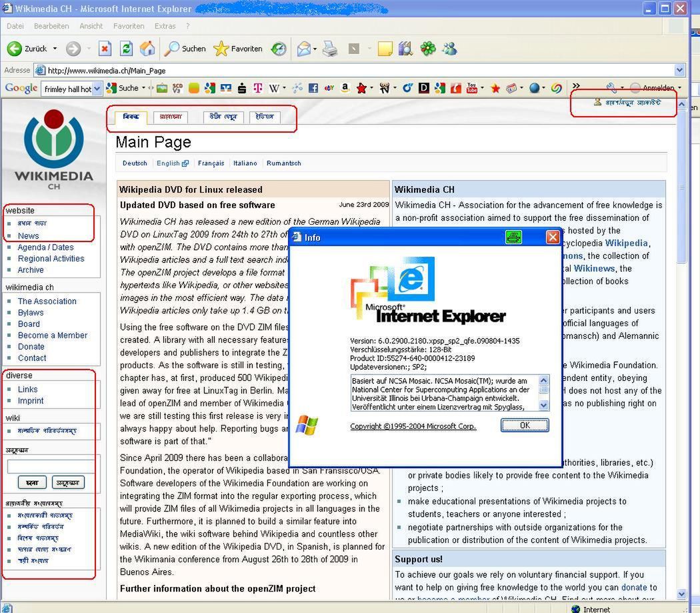Open the Datei menu
This screenshot has height=613, width=700.
[x=15, y=26]
